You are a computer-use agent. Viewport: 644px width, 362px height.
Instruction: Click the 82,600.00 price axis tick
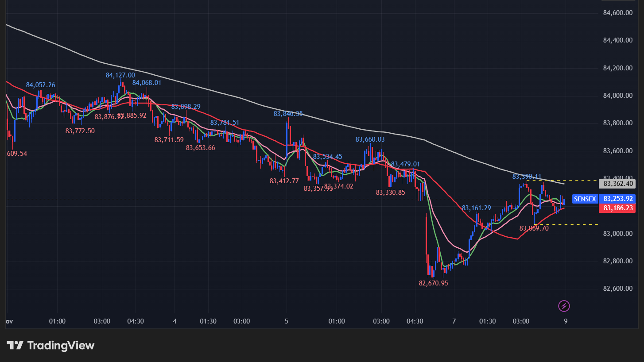[x=617, y=289]
